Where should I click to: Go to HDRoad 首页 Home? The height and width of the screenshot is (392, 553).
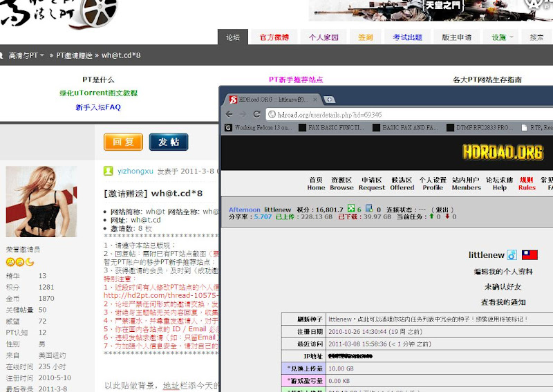pos(316,183)
